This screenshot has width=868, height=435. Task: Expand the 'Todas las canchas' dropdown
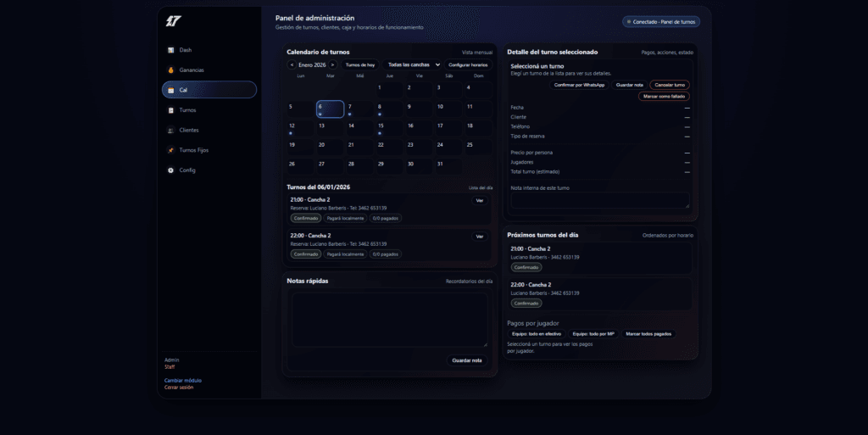pyautogui.click(x=413, y=64)
